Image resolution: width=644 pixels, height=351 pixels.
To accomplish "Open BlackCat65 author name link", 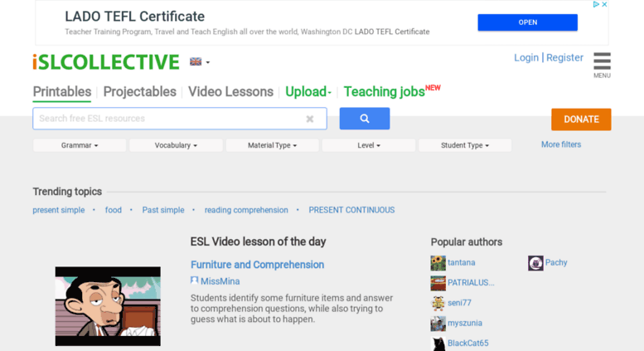I will pyautogui.click(x=468, y=344).
